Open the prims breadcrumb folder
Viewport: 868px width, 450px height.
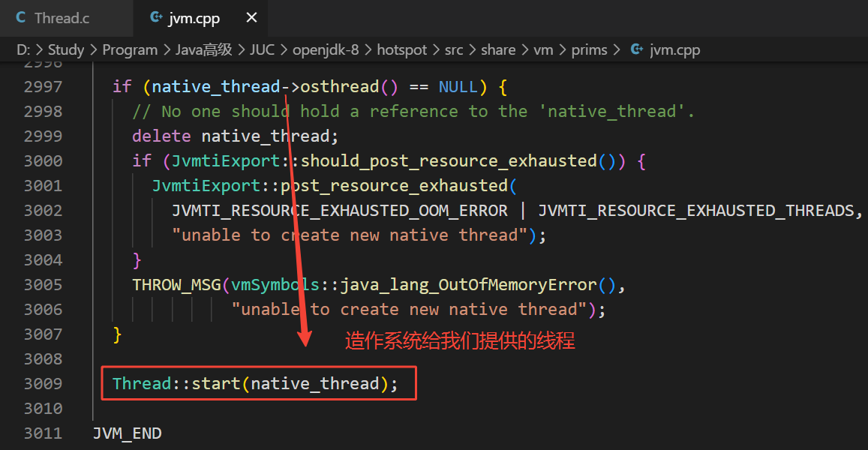tap(589, 49)
